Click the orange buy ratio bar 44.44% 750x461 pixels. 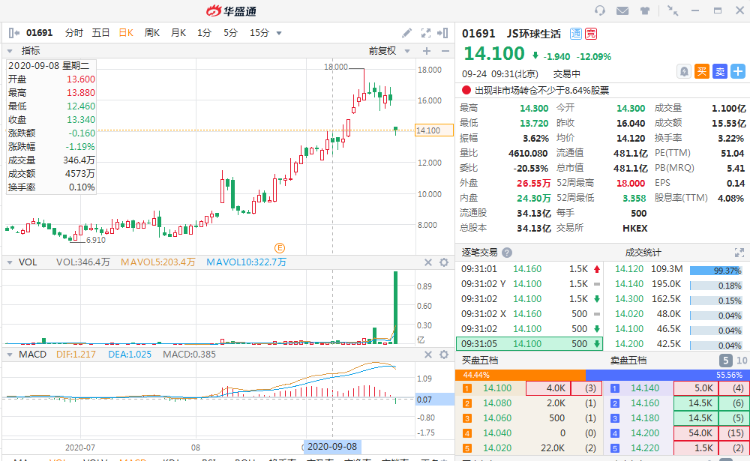click(x=520, y=375)
